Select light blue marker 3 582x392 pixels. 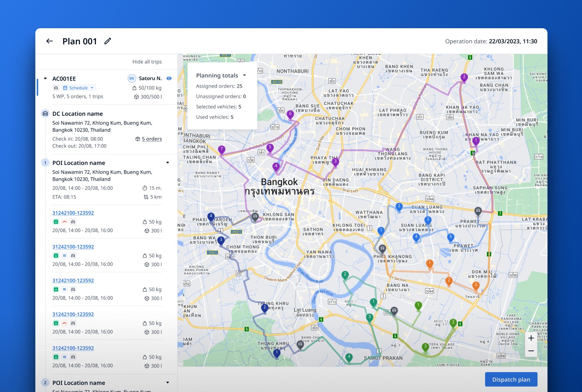point(428,220)
